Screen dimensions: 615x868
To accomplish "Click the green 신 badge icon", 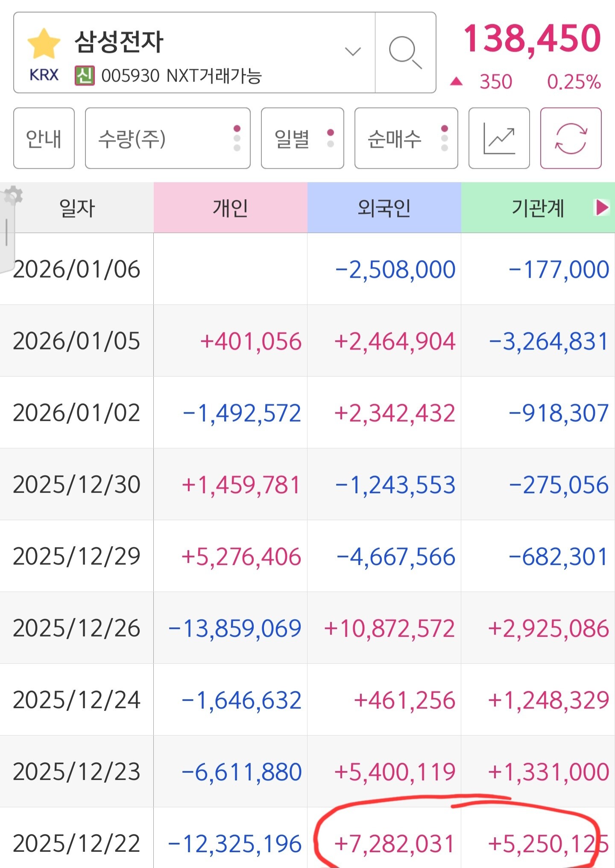I will coord(85,76).
